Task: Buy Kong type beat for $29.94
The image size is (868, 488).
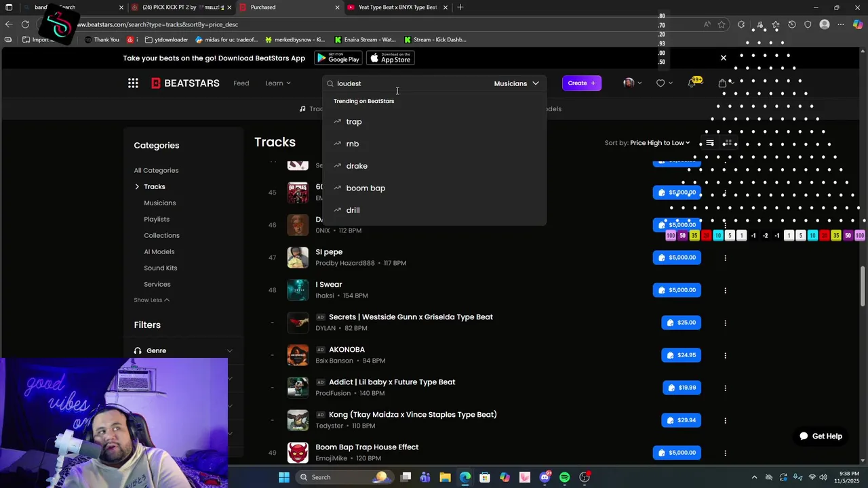Action: [x=681, y=420]
